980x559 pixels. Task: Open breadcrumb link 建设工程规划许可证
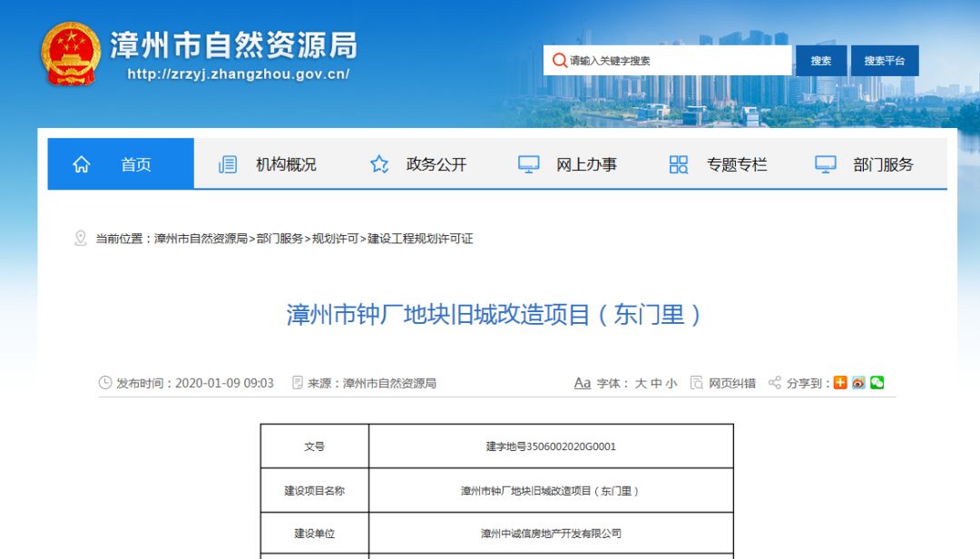coord(420,239)
